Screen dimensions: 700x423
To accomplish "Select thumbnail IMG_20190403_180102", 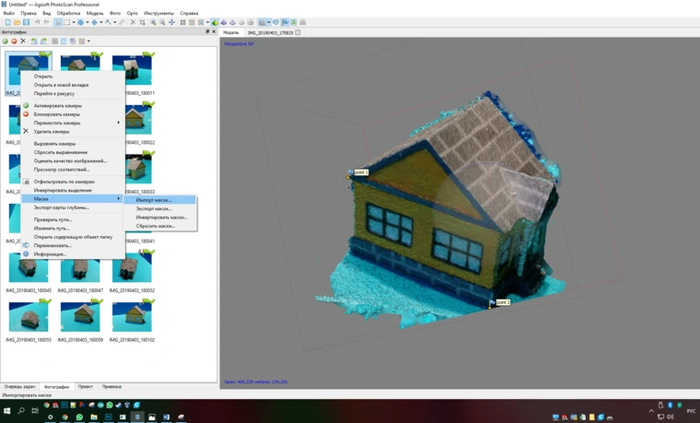I will (132, 318).
